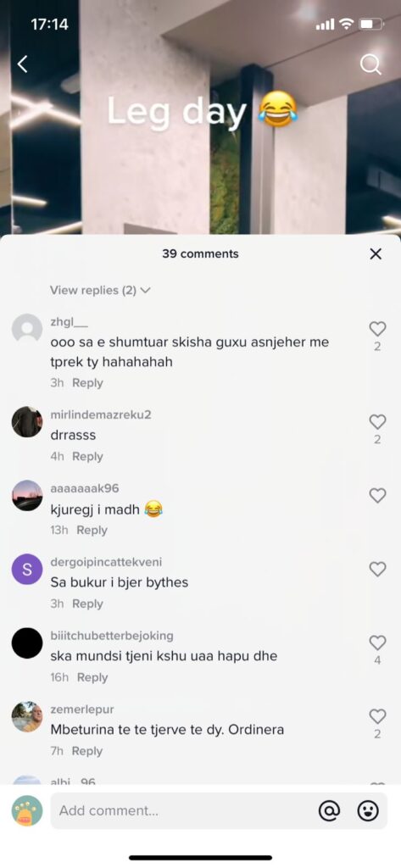Reply to zhgl__'s comment
Image resolution: width=401 pixels, height=868 pixels.
point(87,382)
